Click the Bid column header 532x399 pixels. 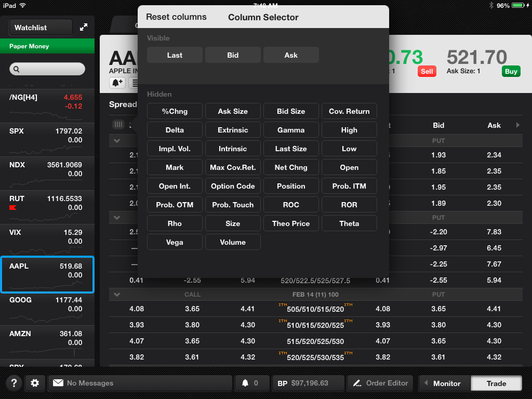coord(438,125)
